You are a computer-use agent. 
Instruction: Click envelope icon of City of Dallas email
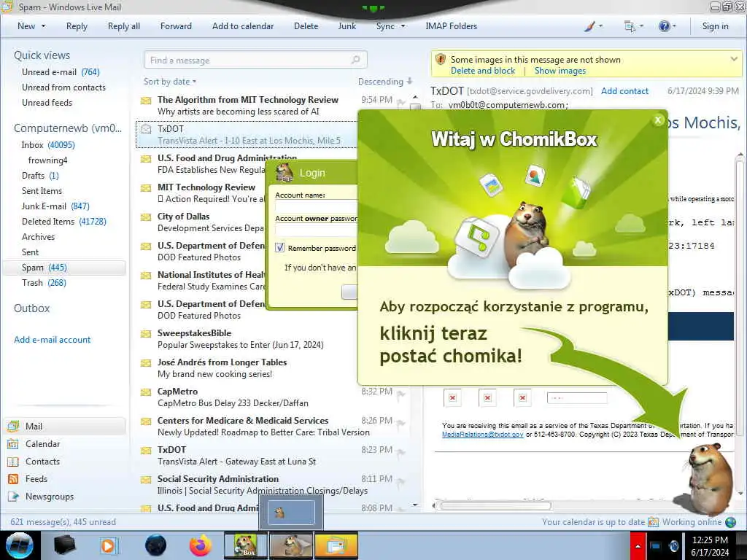[x=146, y=217]
